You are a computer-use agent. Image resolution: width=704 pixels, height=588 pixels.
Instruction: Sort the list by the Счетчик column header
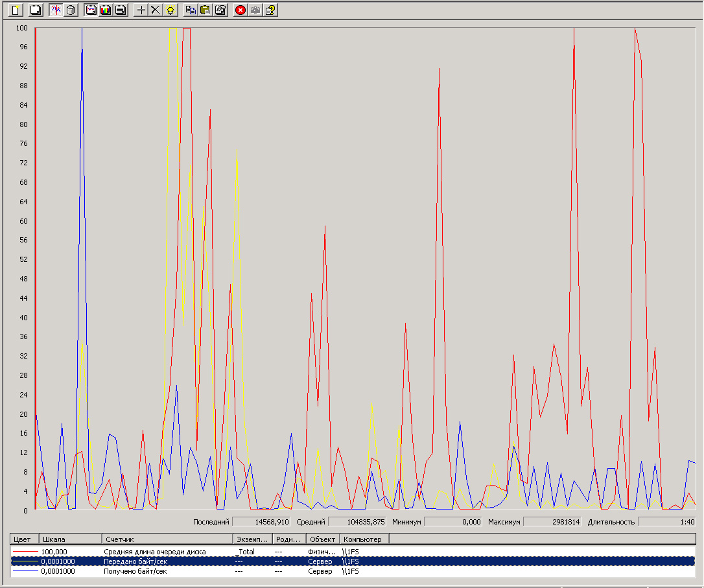167,539
